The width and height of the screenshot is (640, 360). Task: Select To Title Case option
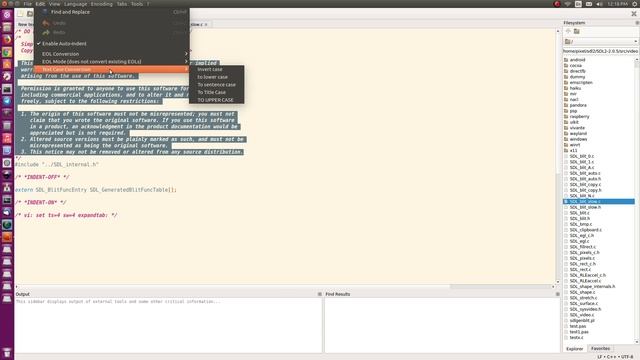click(216, 92)
